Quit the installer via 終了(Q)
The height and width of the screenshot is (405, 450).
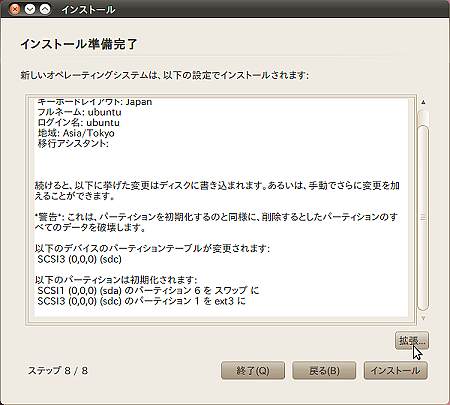tap(253, 370)
